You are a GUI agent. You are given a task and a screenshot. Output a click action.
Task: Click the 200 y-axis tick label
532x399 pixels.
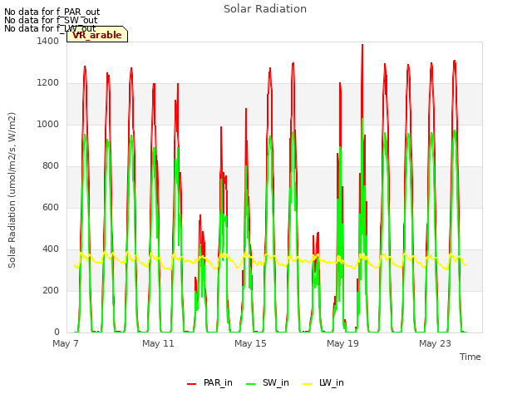51,290
